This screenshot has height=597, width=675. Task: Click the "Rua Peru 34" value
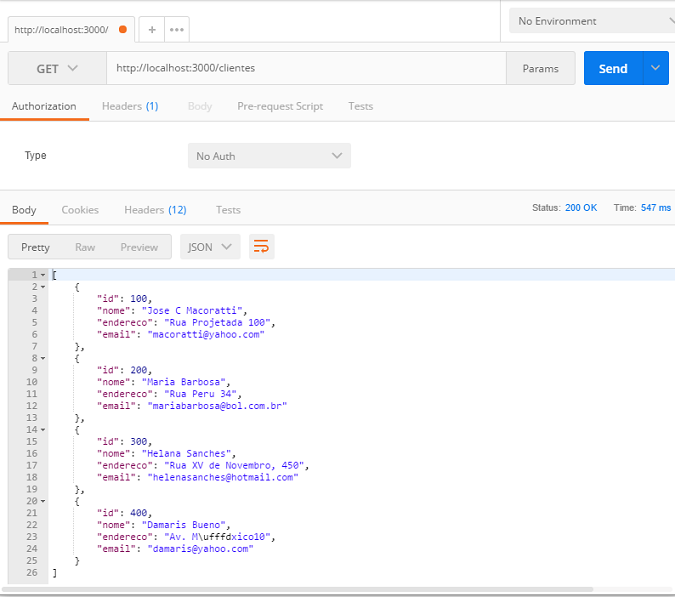[x=201, y=394]
